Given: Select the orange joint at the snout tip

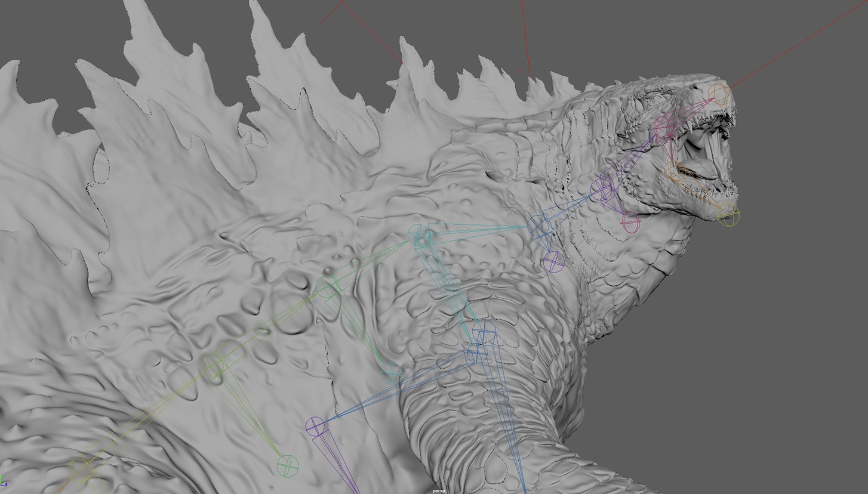Looking at the screenshot, I should (721, 94).
